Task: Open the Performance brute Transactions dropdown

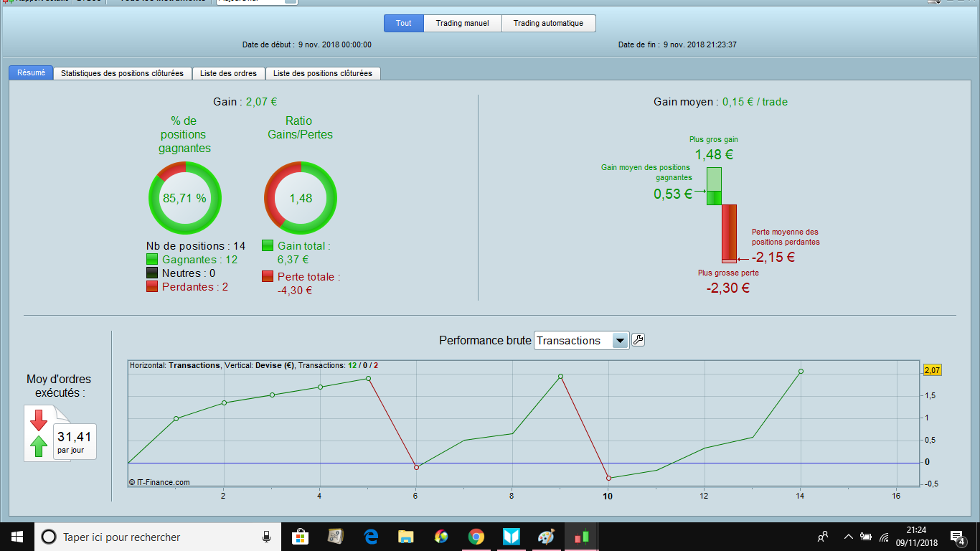Action: (582, 341)
